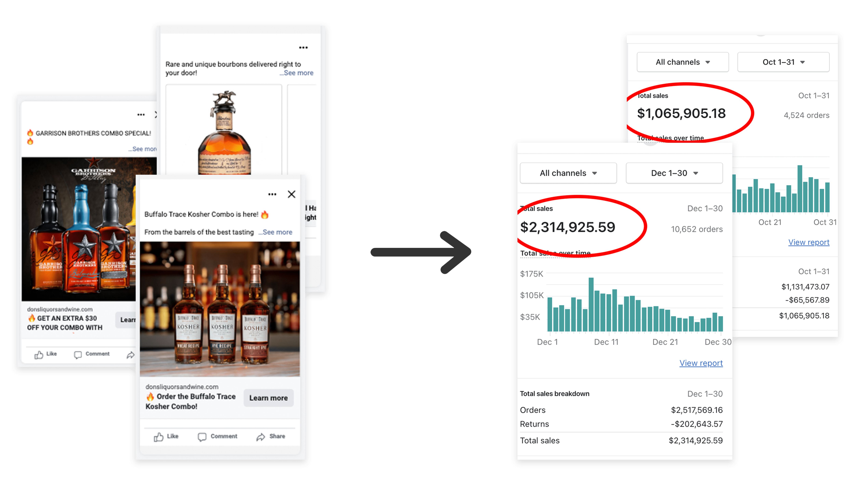Expand See more on Garrison Brothers ad
The image size is (868, 479).
(x=142, y=149)
